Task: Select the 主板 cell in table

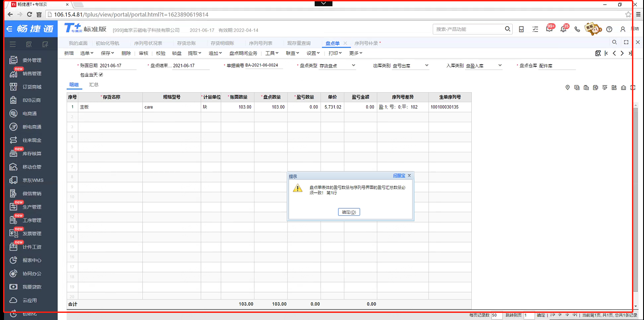Action: pos(110,107)
